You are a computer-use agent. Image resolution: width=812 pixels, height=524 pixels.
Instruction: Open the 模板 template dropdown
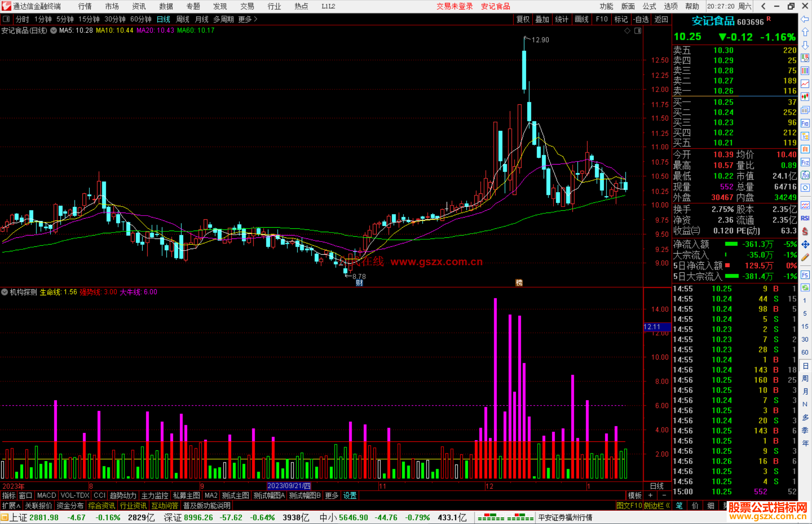pos(635,495)
